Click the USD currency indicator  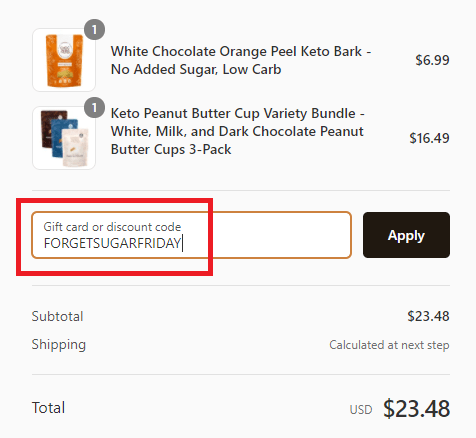coord(361,409)
